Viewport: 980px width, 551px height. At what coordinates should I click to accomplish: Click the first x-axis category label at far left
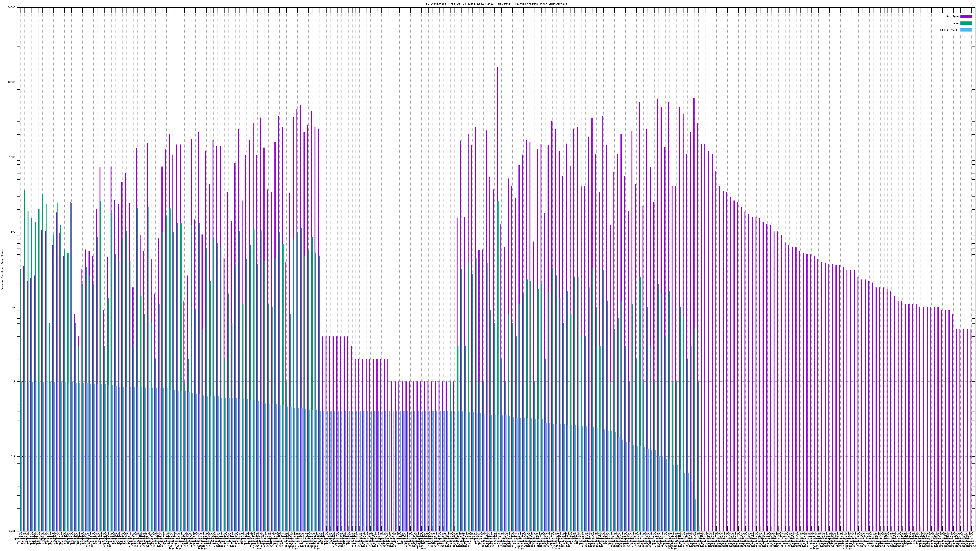tap(20, 534)
